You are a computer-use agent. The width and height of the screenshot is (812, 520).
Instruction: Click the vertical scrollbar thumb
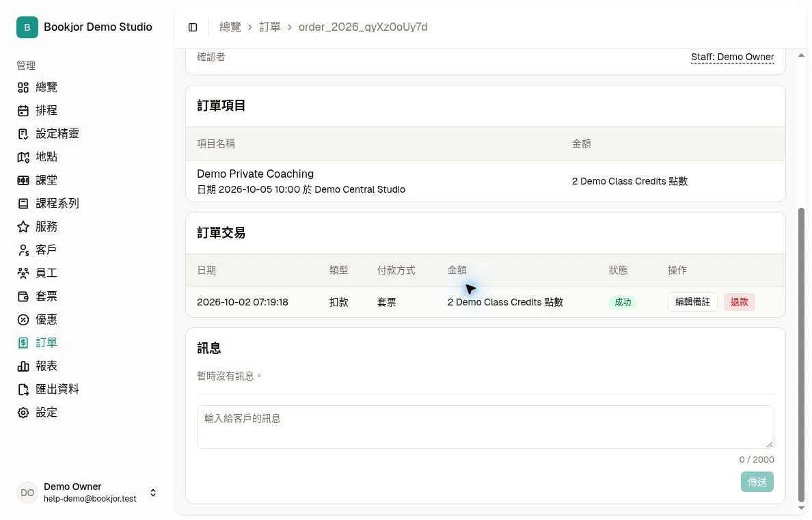tap(802, 355)
